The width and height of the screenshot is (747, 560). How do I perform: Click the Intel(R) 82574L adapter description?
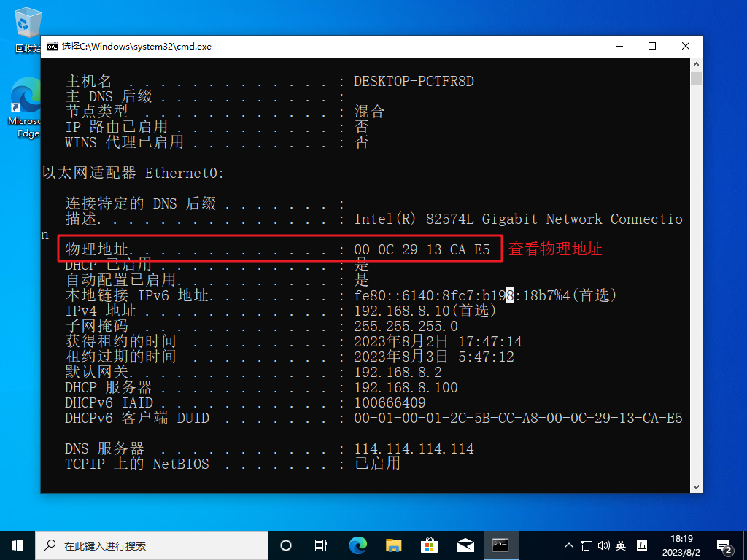[x=519, y=219]
